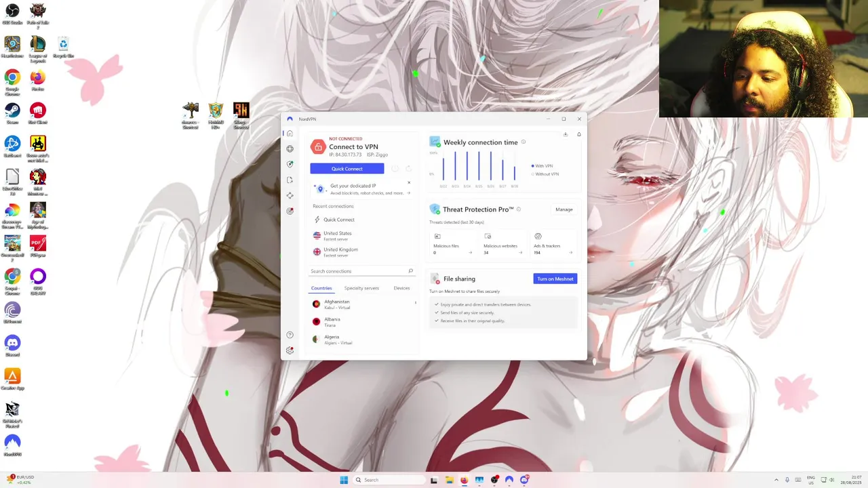The image size is (868, 488).
Task: Open the GOG Galaxy desktop shortcut
Action: 38,279
